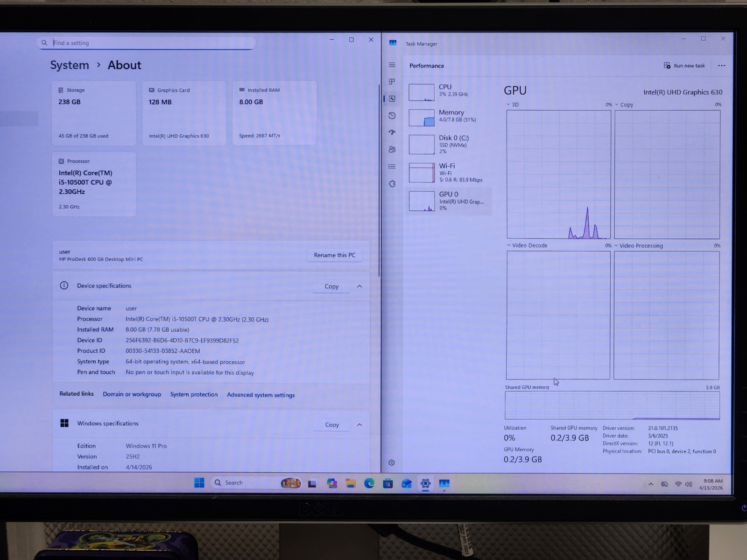The image size is (747, 560).
Task: Open volume speaker tray icon
Action: click(689, 484)
